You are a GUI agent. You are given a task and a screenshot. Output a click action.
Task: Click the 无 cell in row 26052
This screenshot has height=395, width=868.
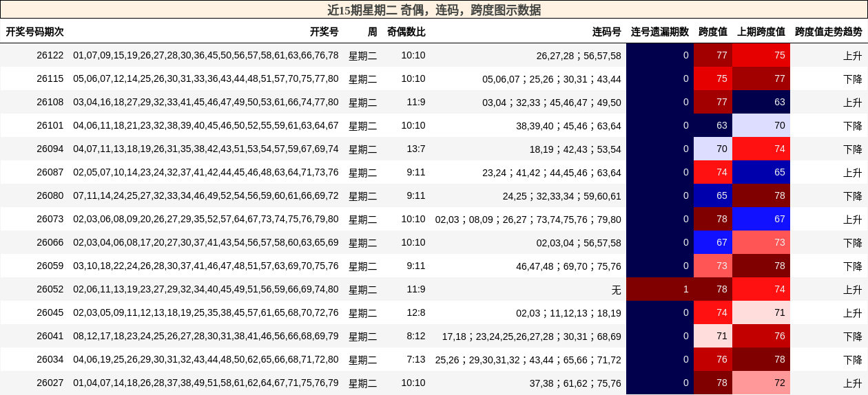click(616, 290)
